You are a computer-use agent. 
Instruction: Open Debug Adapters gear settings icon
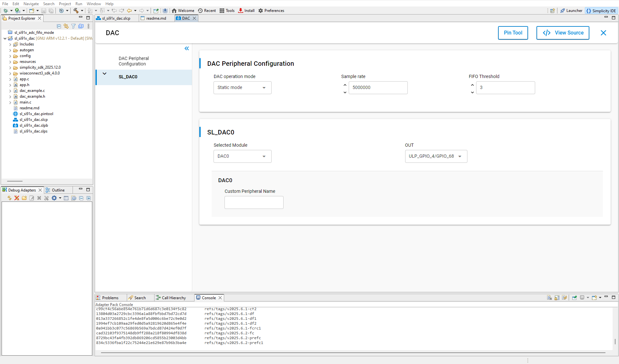click(54, 198)
